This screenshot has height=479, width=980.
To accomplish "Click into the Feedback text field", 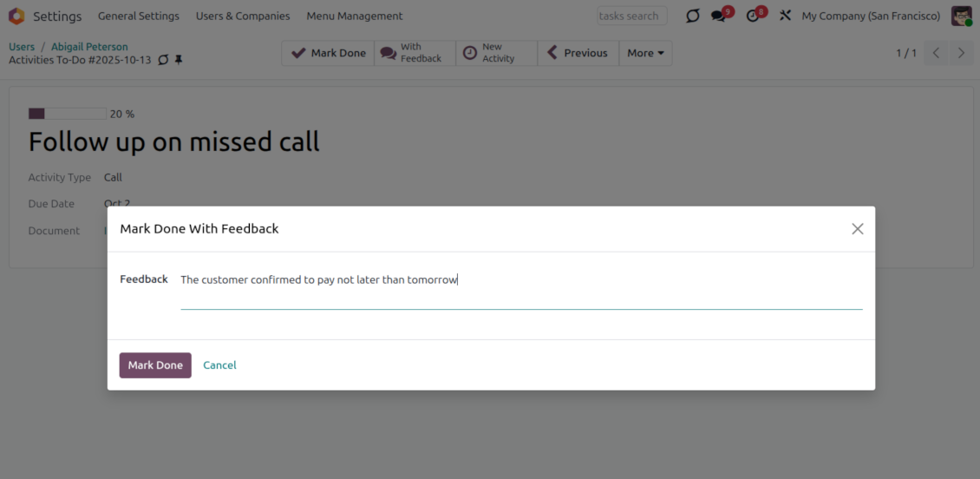I will 520,280.
